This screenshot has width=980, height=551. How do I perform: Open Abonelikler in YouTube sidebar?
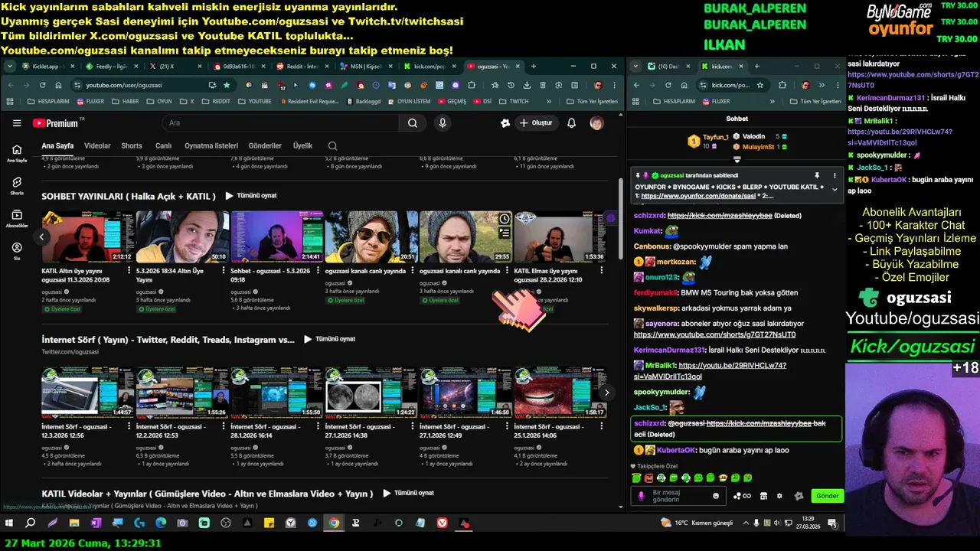click(x=17, y=218)
